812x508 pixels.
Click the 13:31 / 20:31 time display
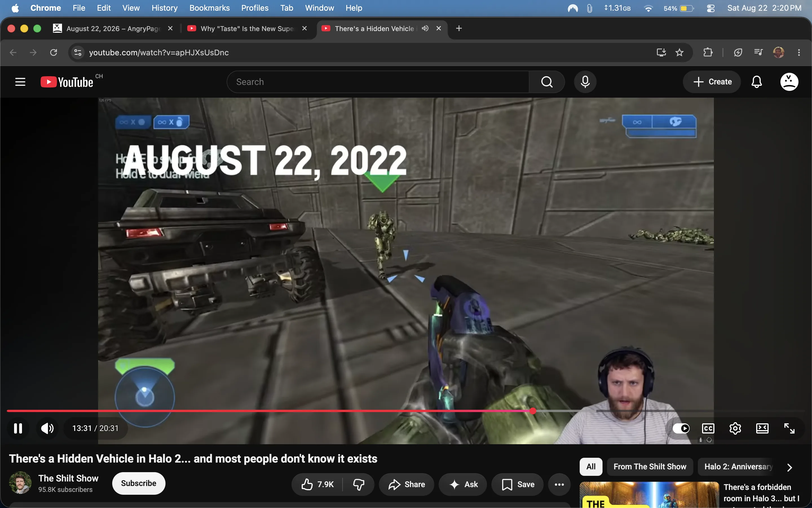[95, 428]
